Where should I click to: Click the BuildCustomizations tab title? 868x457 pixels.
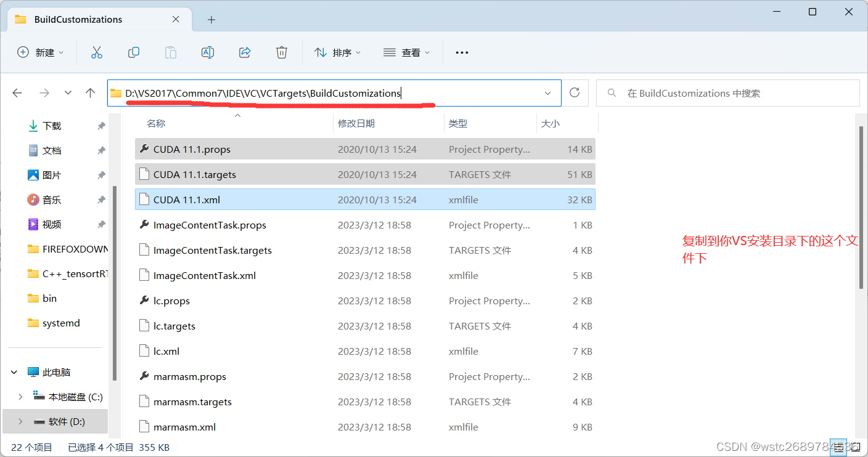tap(78, 20)
